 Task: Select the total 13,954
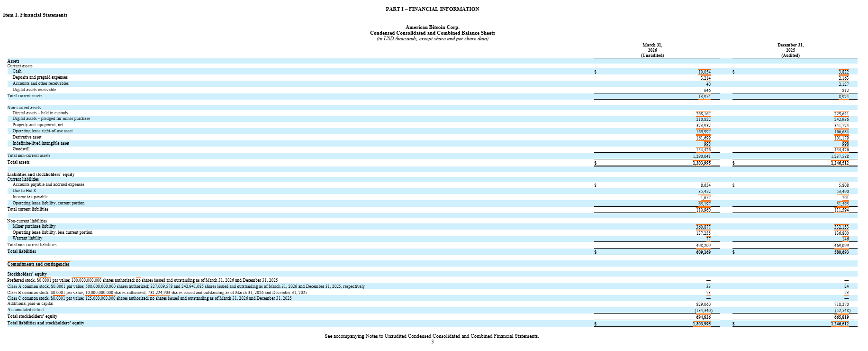point(704,97)
